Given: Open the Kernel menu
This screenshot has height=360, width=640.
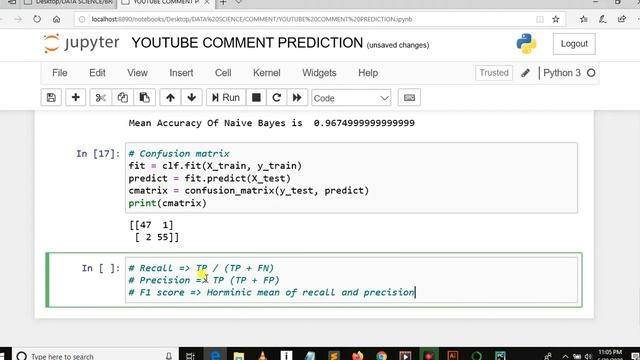Looking at the screenshot, I should (x=267, y=73).
